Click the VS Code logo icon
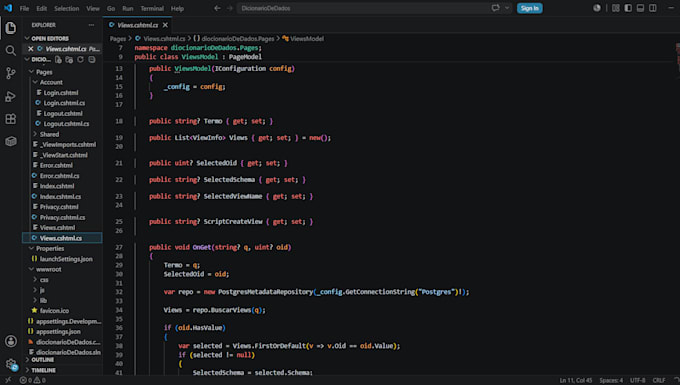The width and height of the screenshot is (680, 385). [8, 8]
